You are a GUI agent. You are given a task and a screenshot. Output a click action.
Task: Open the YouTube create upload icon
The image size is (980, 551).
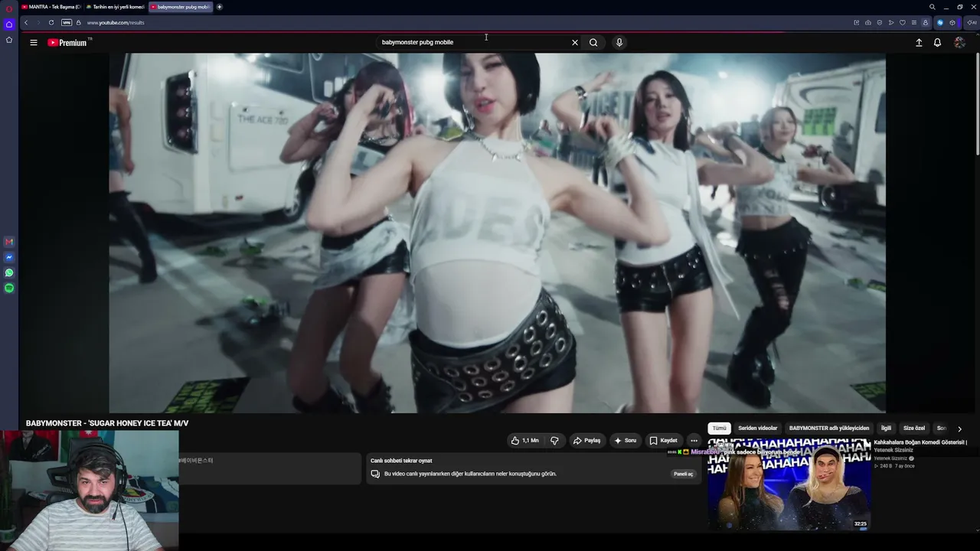[919, 43]
